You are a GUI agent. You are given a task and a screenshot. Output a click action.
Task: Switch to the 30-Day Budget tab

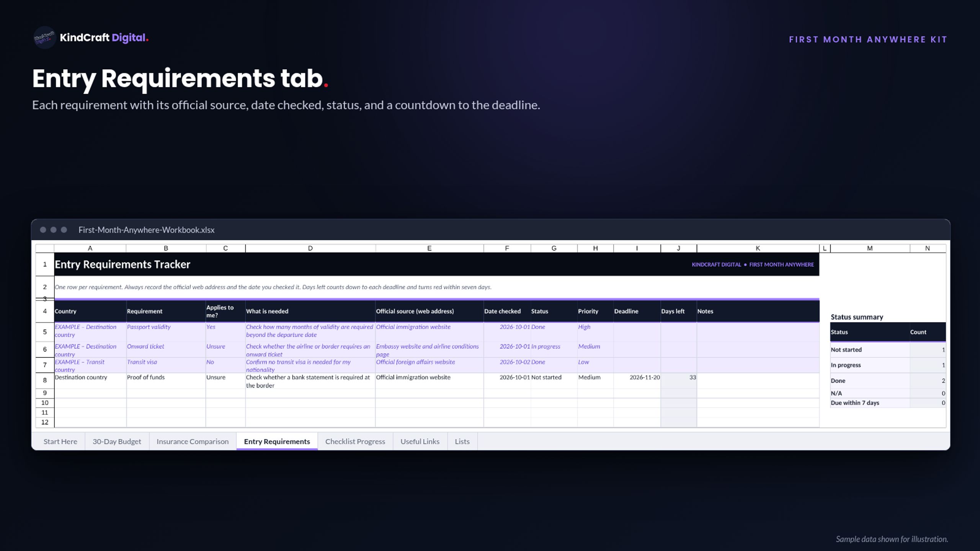tap(117, 441)
